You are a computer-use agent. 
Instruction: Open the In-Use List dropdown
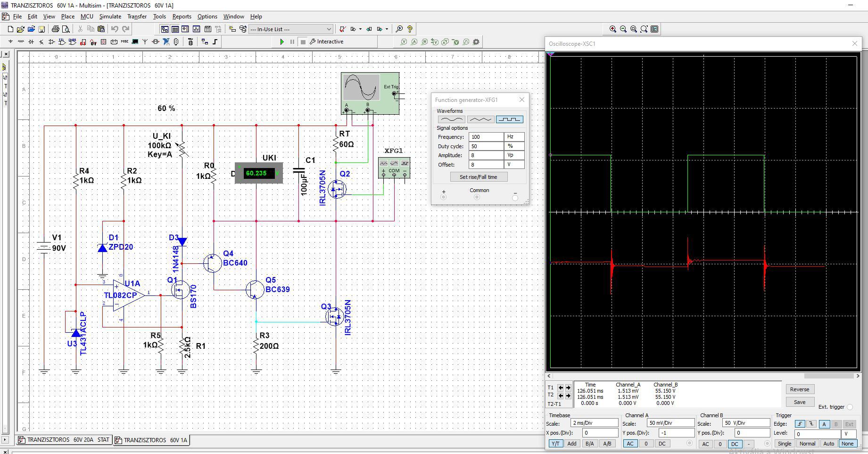click(x=329, y=29)
